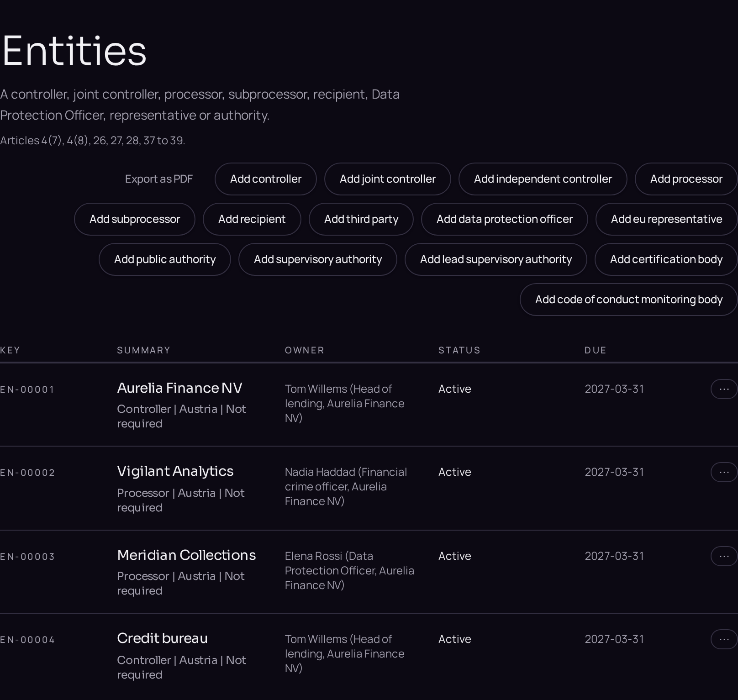The image size is (738, 700).
Task: Click Add eu representative button
Action: (x=667, y=219)
